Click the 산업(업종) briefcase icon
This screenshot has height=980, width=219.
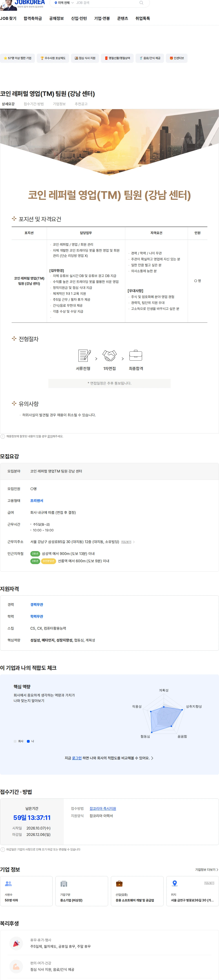(119, 883)
